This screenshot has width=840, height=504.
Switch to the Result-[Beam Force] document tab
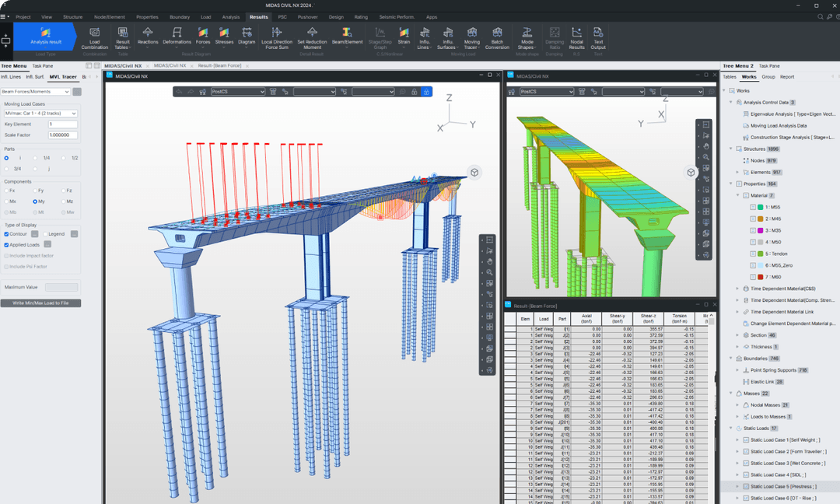219,66
